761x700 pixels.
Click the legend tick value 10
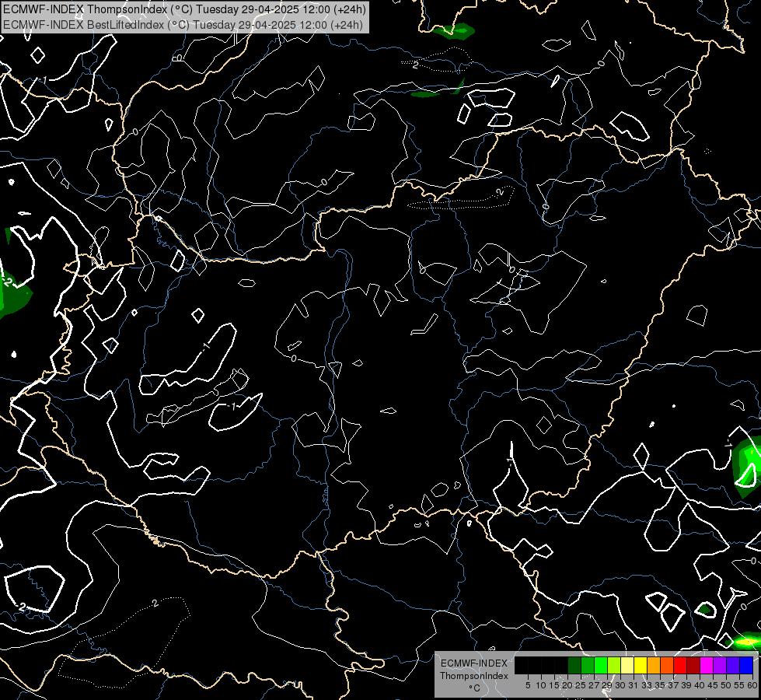pyautogui.click(x=541, y=685)
